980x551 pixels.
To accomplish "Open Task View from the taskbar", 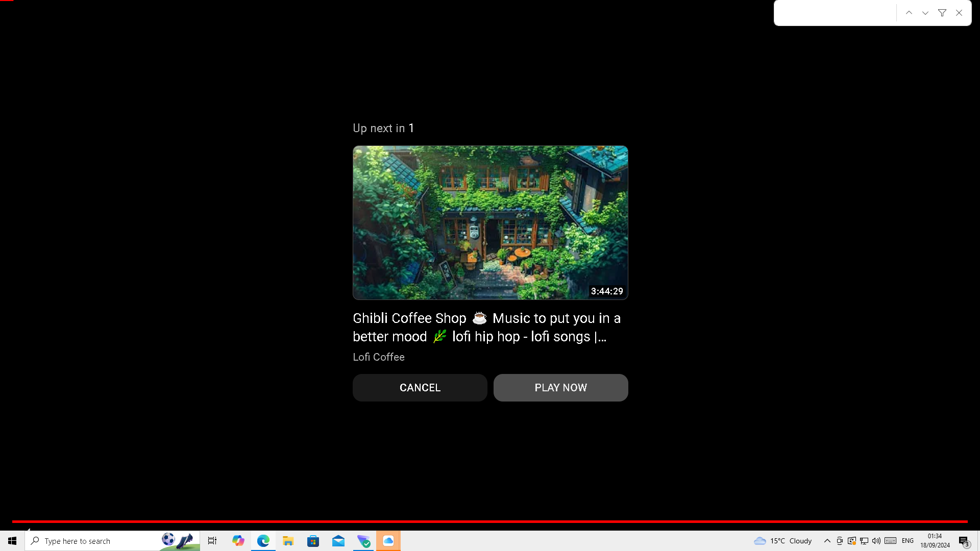I will pos(212,541).
